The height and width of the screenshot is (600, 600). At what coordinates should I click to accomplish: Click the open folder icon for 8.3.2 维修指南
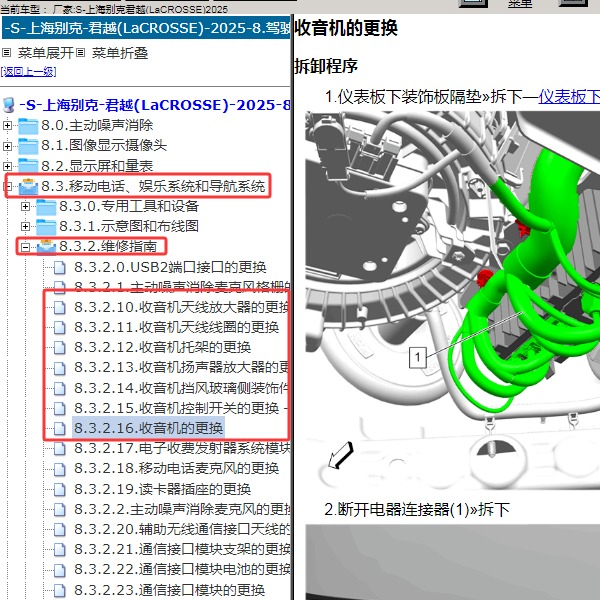click(46, 247)
